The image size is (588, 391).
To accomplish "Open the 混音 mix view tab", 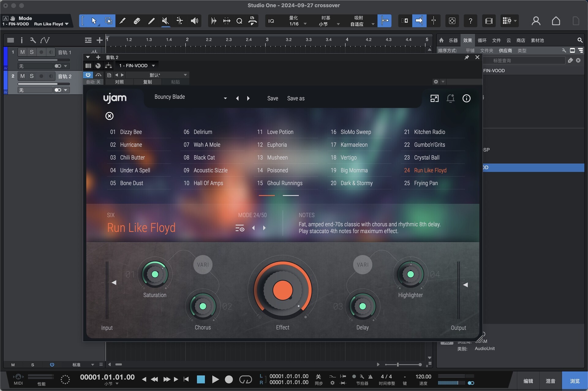I will [550, 381].
